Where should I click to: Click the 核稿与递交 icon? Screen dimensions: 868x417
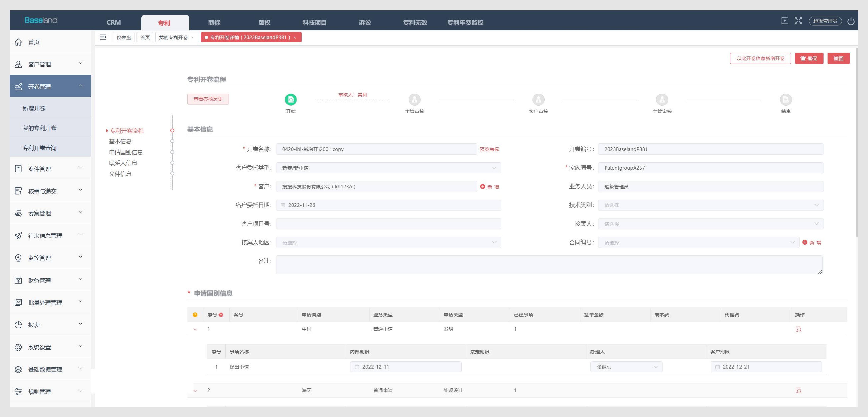(x=18, y=191)
